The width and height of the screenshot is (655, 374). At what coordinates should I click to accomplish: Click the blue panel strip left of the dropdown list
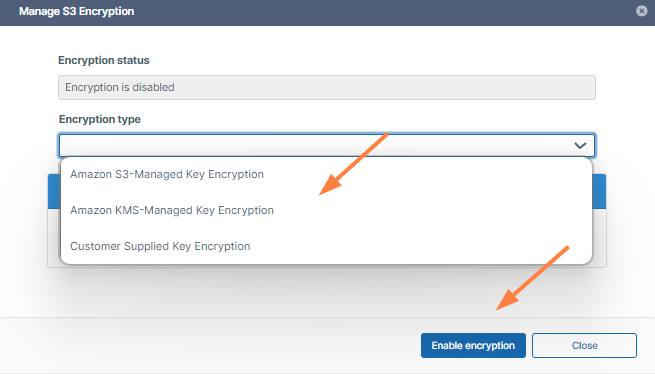click(x=54, y=191)
